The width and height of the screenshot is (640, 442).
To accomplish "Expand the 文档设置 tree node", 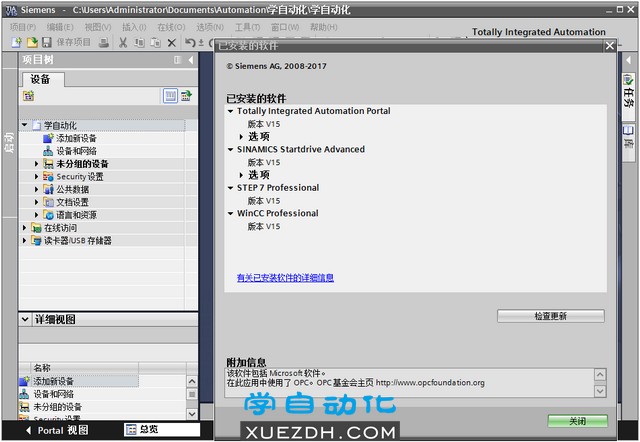I will tap(36, 202).
